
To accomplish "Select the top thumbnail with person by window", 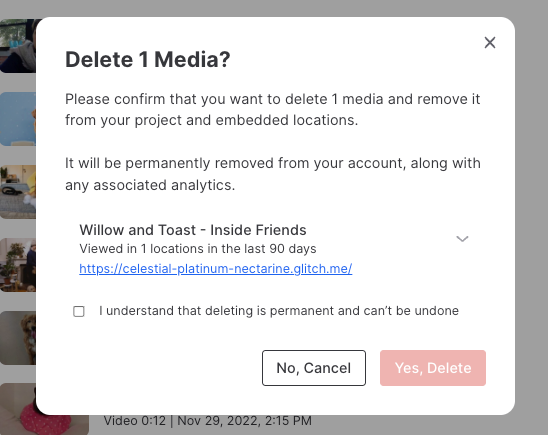I will point(17,46).
